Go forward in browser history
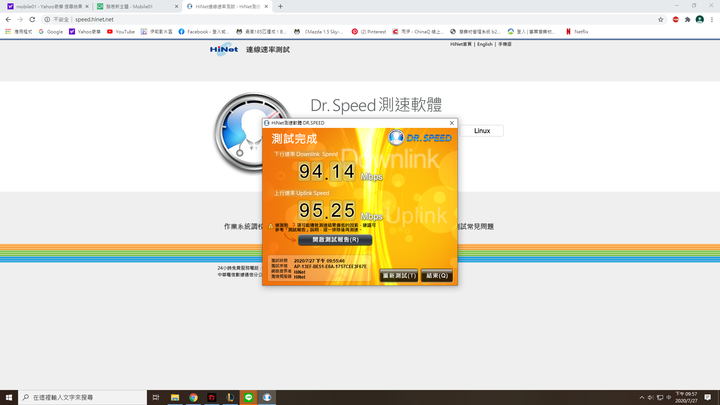This screenshot has height=405, width=720. [x=20, y=19]
